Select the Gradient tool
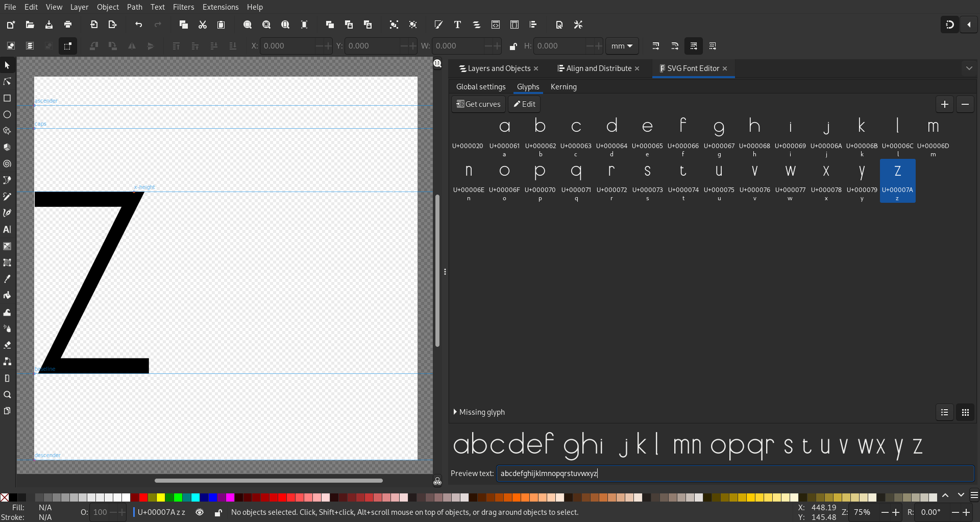Screen dimensions: 980x522 click(7, 246)
